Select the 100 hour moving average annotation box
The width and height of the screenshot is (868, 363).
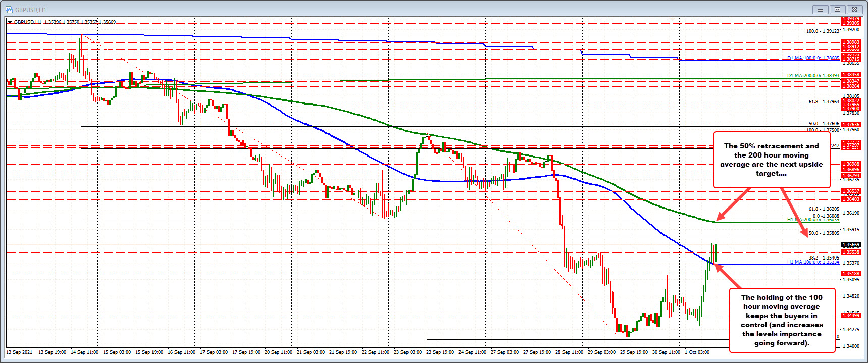pyautogui.click(x=782, y=320)
